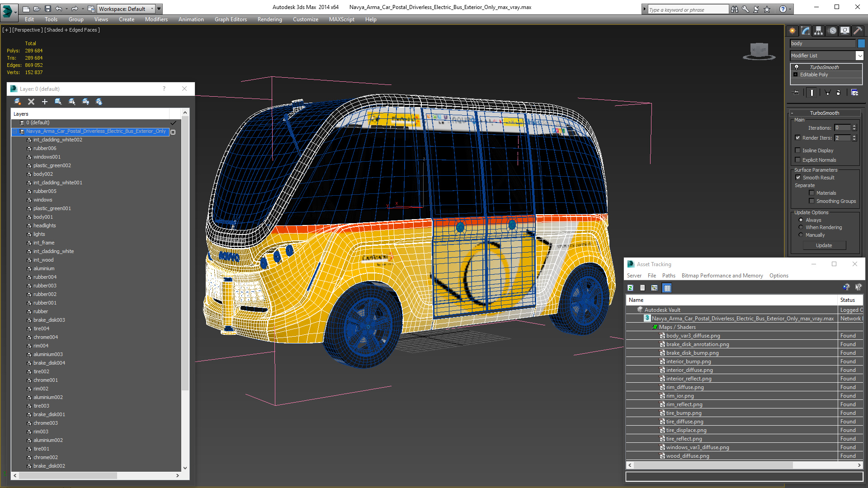Select When Rendering update option

801,227
